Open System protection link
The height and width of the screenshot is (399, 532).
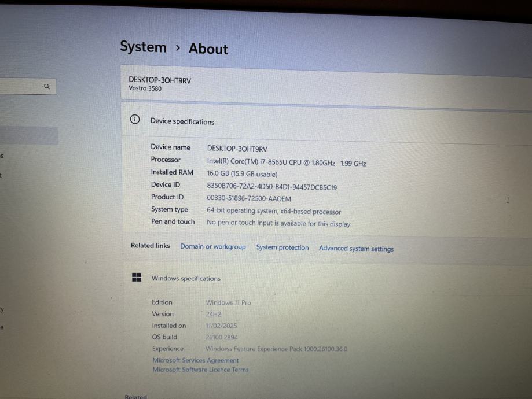[x=282, y=247]
